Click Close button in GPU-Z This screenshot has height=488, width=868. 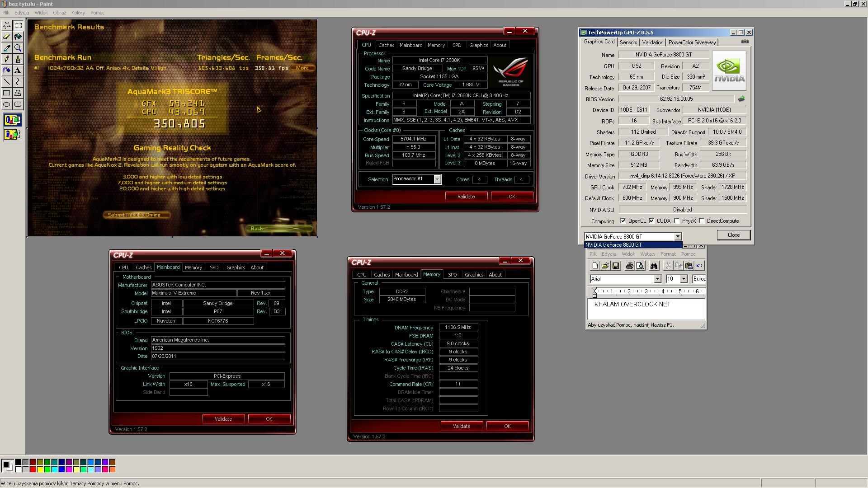pyautogui.click(x=733, y=235)
